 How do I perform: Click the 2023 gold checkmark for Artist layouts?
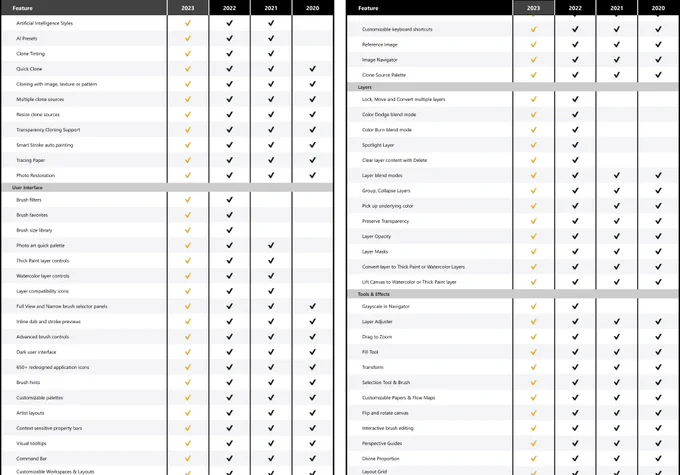pos(188,413)
